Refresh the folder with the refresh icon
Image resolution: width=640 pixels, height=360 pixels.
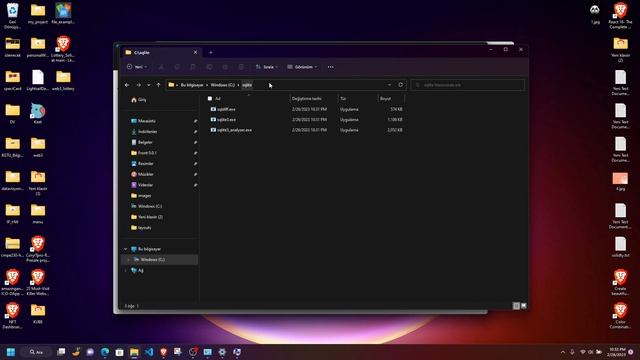coord(400,85)
